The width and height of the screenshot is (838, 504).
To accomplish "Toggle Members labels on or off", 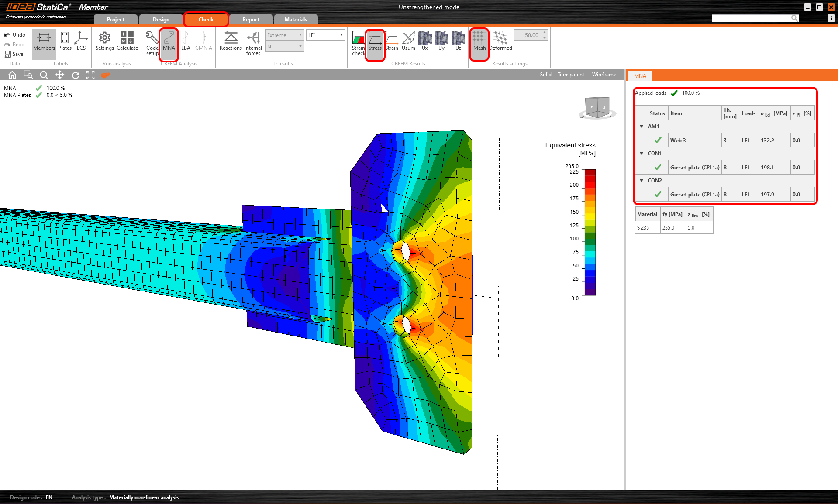I will tap(44, 41).
